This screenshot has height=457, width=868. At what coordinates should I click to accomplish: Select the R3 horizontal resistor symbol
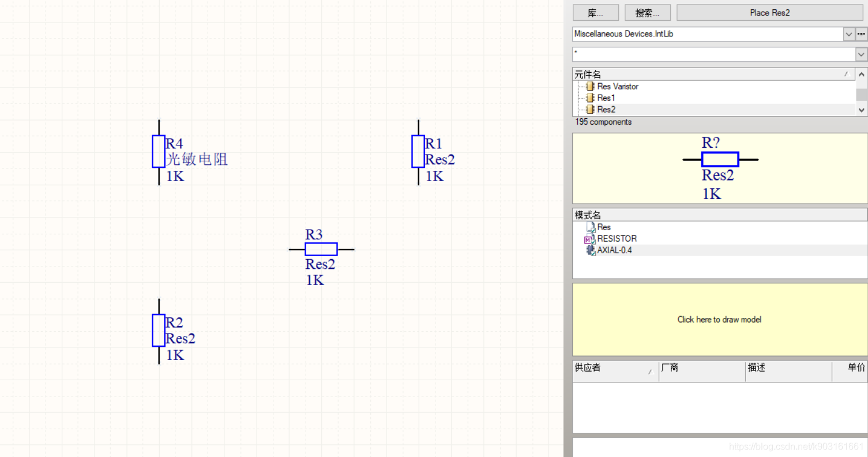coord(321,249)
